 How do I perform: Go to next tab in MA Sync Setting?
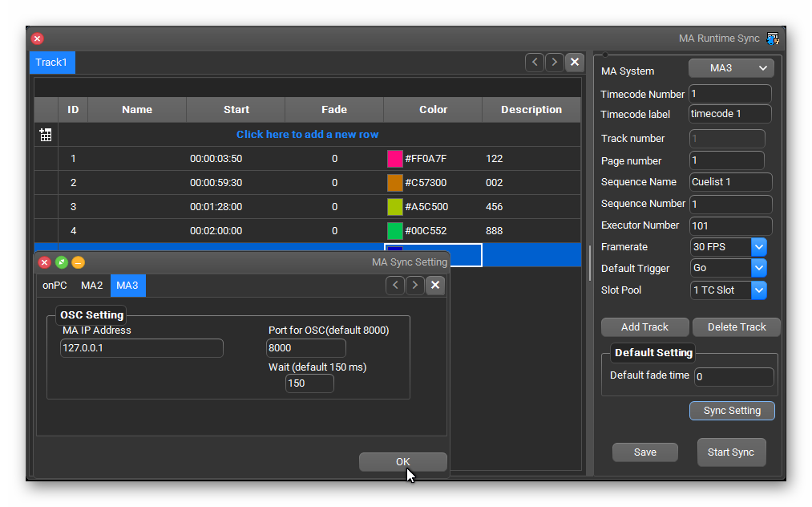click(414, 285)
